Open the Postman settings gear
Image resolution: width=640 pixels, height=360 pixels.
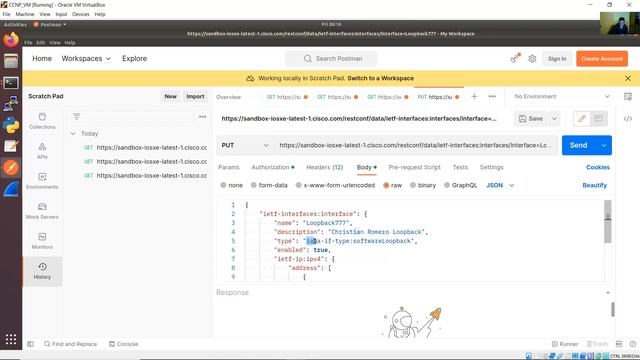532,59
